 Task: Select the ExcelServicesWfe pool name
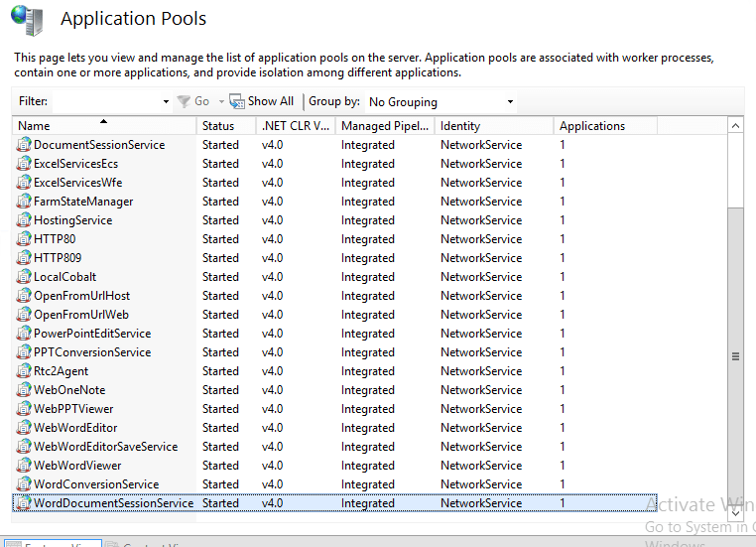click(x=78, y=183)
